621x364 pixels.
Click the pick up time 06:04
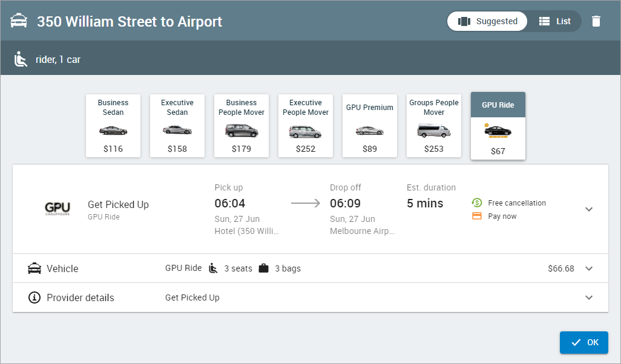tap(230, 203)
